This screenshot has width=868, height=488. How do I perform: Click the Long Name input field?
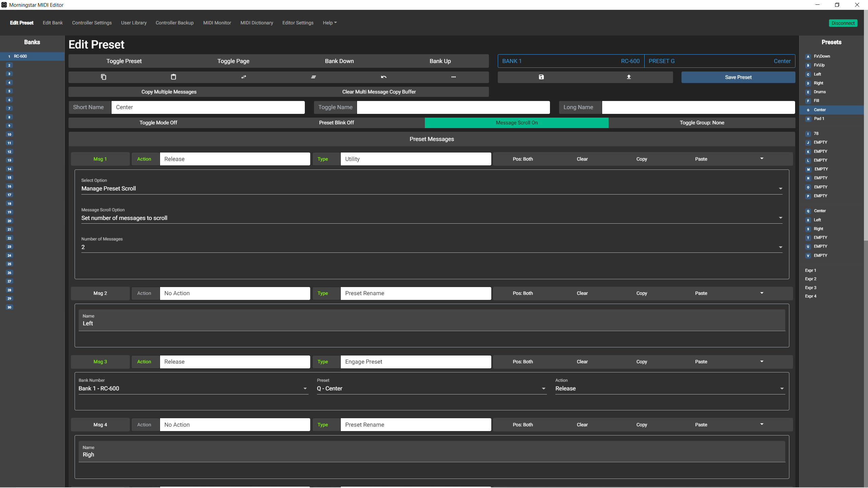click(698, 107)
